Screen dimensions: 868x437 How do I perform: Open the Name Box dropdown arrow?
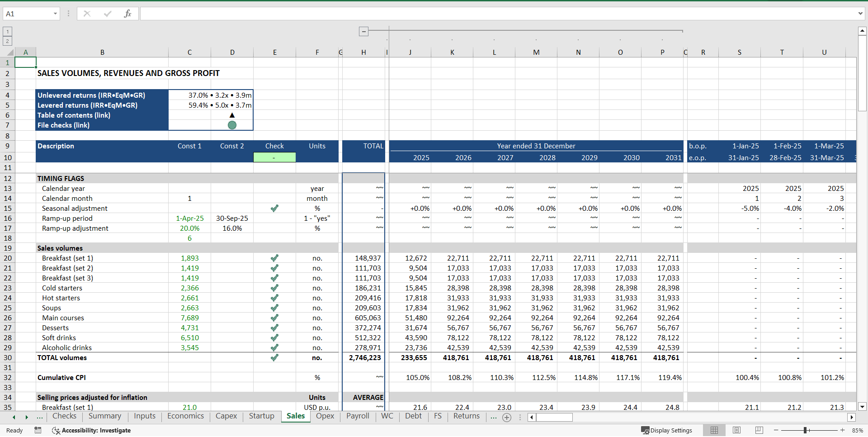(55, 14)
